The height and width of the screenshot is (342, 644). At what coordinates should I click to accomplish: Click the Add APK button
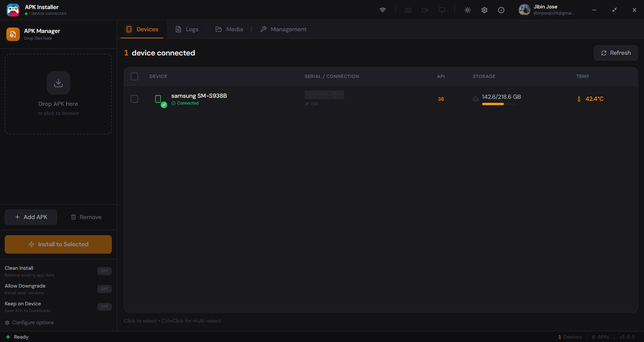(x=31, y=217)
